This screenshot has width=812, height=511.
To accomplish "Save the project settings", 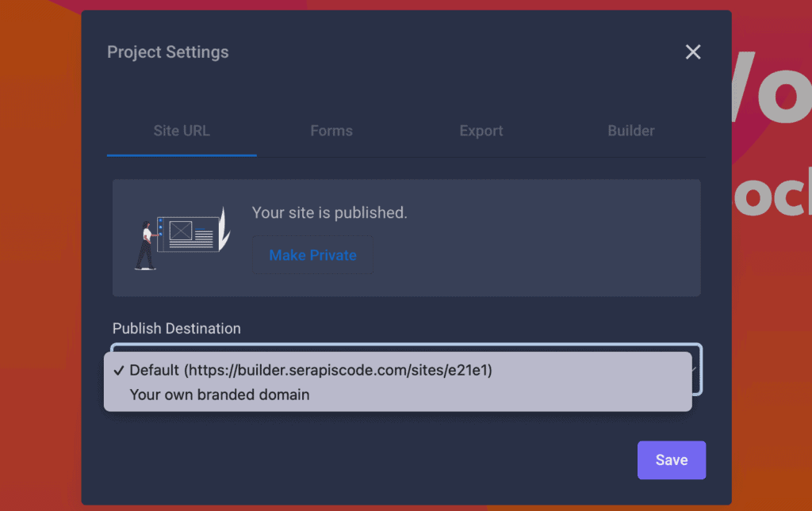I will click(x=671, y=460).
